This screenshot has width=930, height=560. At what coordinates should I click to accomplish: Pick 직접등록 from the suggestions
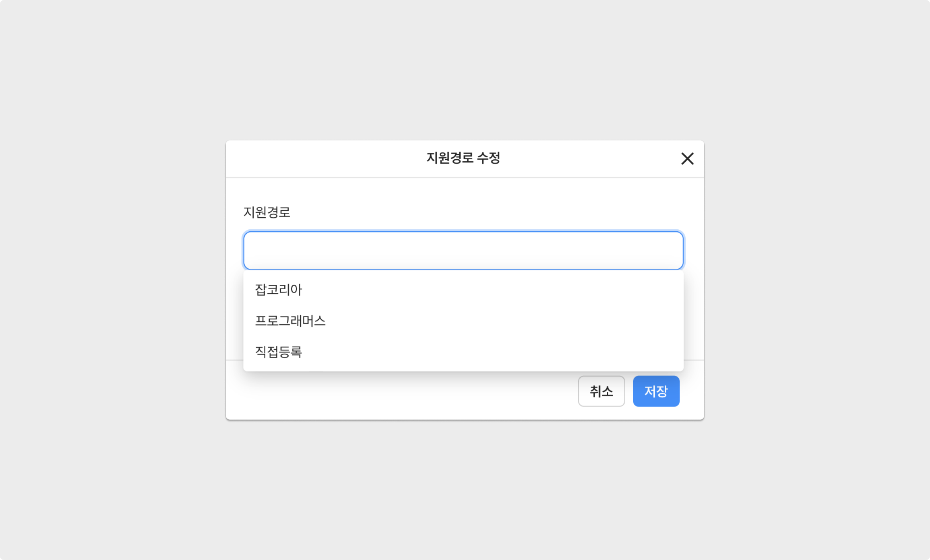[x=279, y=352]
